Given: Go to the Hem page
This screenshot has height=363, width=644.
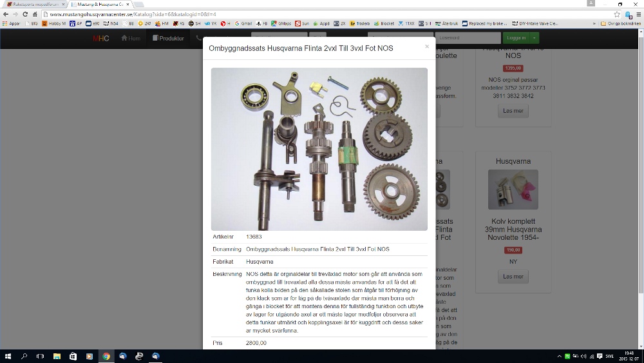Looking at the screenshot, I should pos(131,38).
